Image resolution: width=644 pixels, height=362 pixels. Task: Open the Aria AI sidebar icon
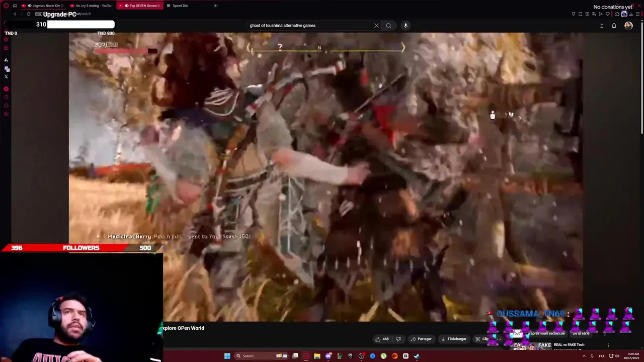click(6, 60)
